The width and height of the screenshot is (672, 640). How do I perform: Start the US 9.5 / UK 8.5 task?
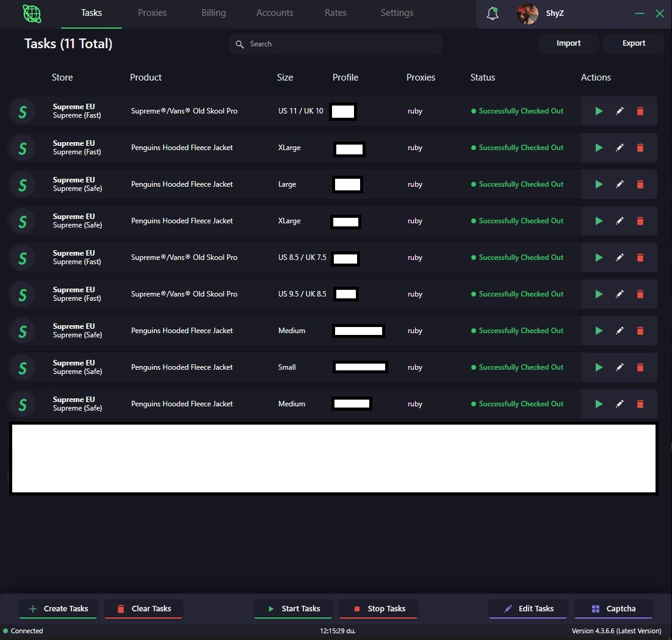click(599, 294)
